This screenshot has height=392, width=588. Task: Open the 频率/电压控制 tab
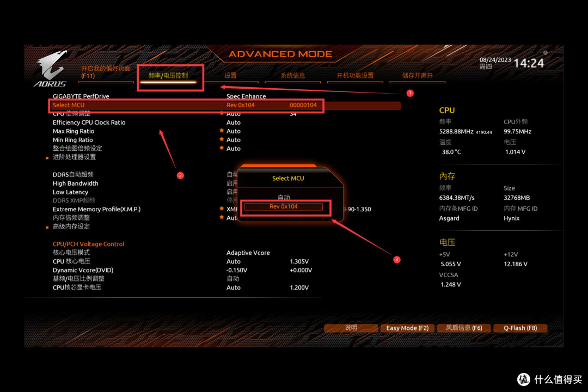tap(168, 75)
